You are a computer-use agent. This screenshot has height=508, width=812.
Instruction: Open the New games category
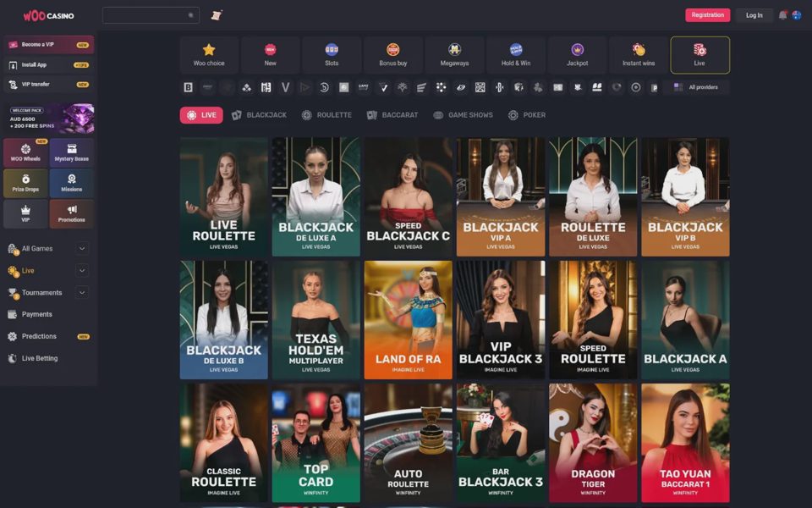(x=271, y=55)
